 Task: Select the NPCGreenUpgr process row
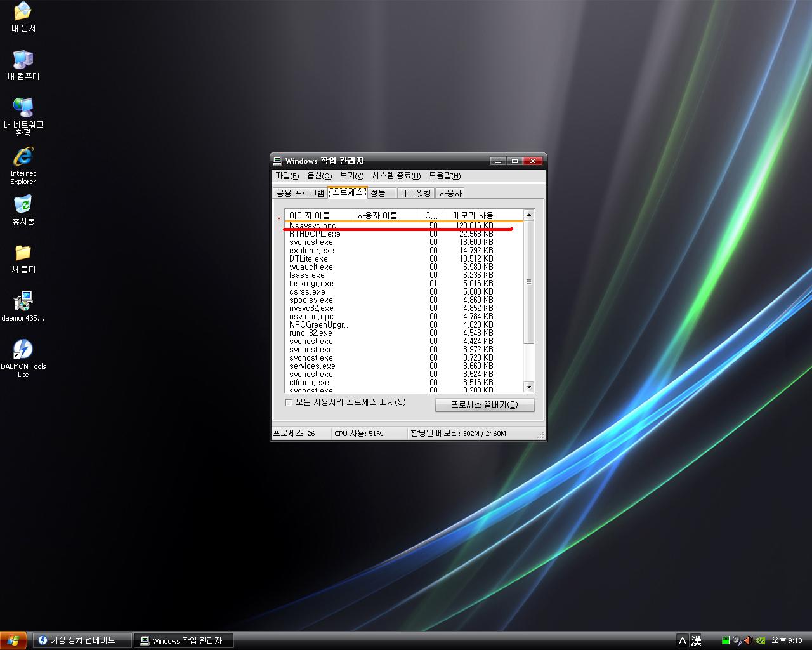[x=403, y=325]
